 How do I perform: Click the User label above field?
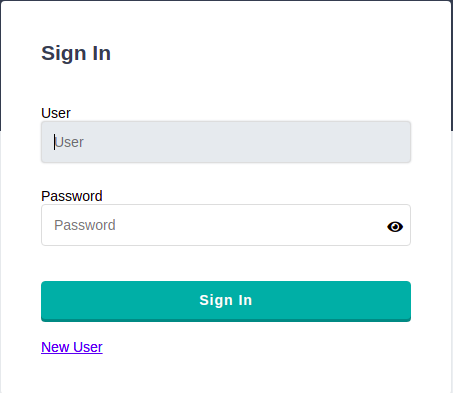[56, 113]
